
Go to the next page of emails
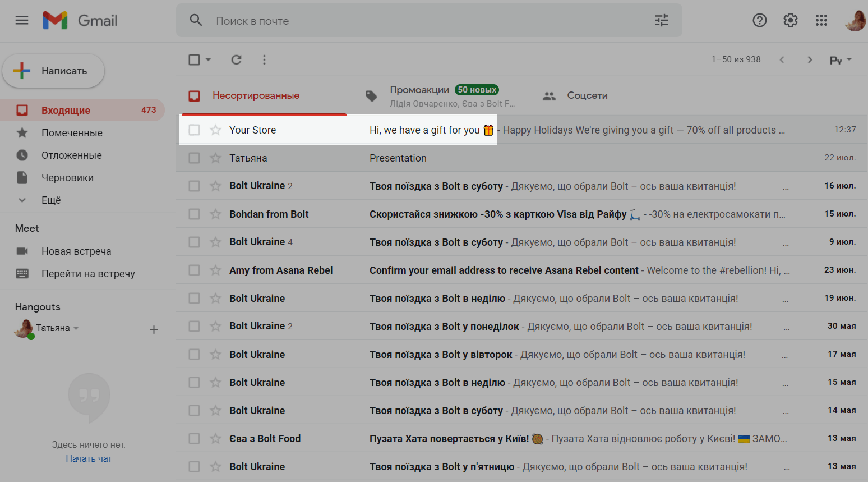809,59
